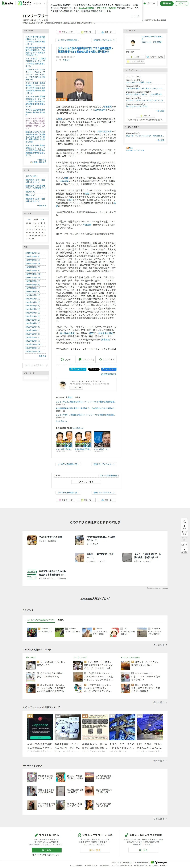The height and width of the screenshot is (868, 190).
Task: Open the RSS feed icon
Action: pyautogui.click(x=127, y=148)
